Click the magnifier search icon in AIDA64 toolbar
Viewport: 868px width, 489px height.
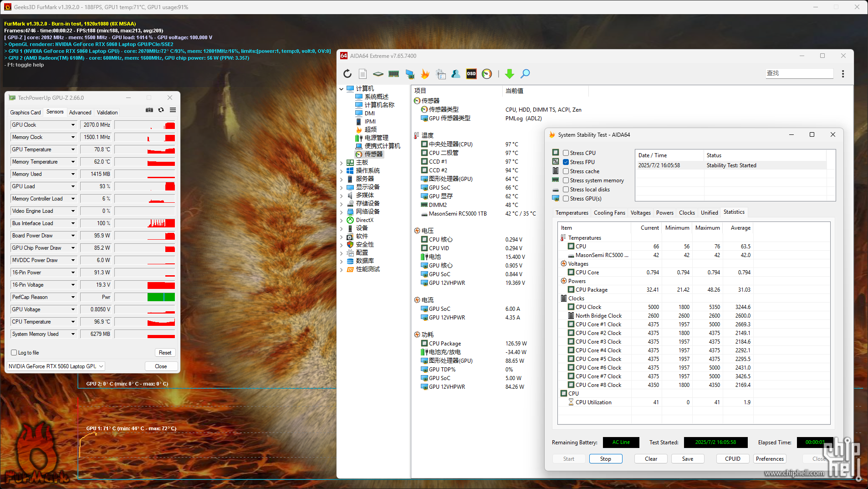tap(525, 73)
